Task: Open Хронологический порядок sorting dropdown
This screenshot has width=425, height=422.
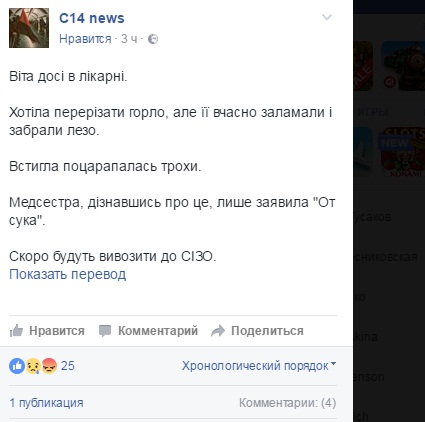Action: tap(259, 366)
